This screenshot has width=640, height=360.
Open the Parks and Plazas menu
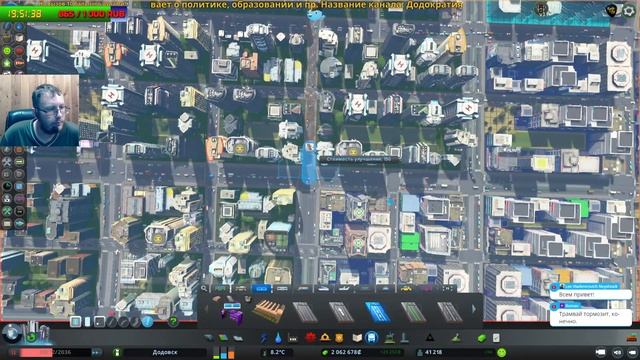[390, 338]
